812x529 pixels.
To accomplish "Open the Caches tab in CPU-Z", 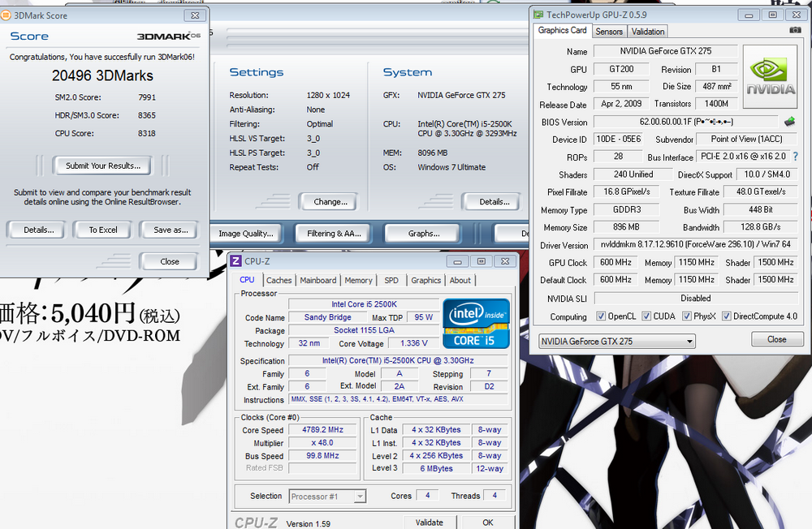I will pyautogui.click(x=279, y=280).
